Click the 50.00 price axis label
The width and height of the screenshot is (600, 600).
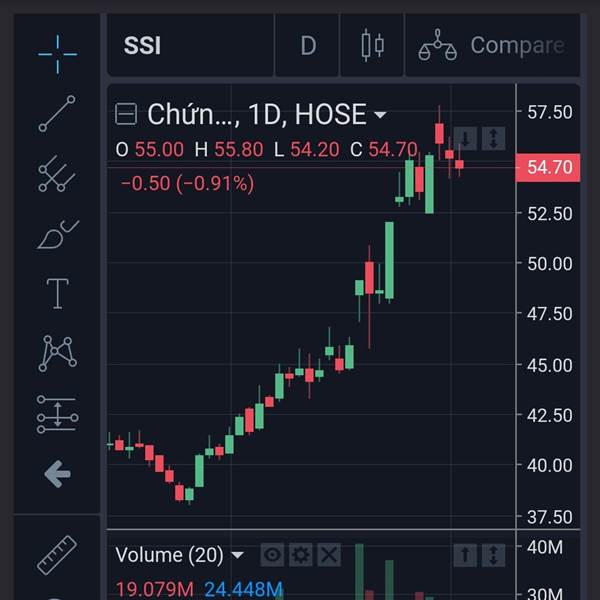pyautogui.click(x=550, y=264)
